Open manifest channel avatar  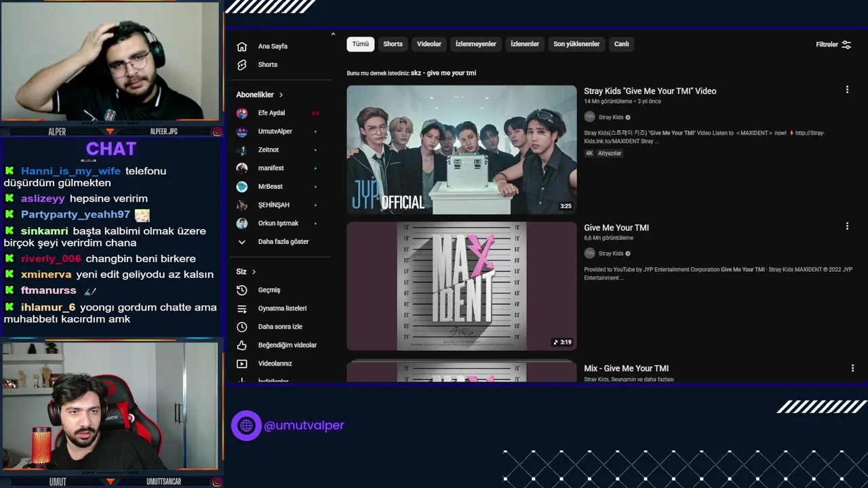tap(242, 168)
